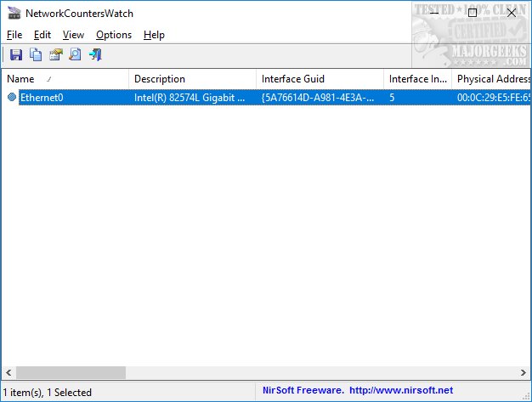Click the Ethernet0 network adapter icon
The image size is (532, 402).
coord(12,98)
